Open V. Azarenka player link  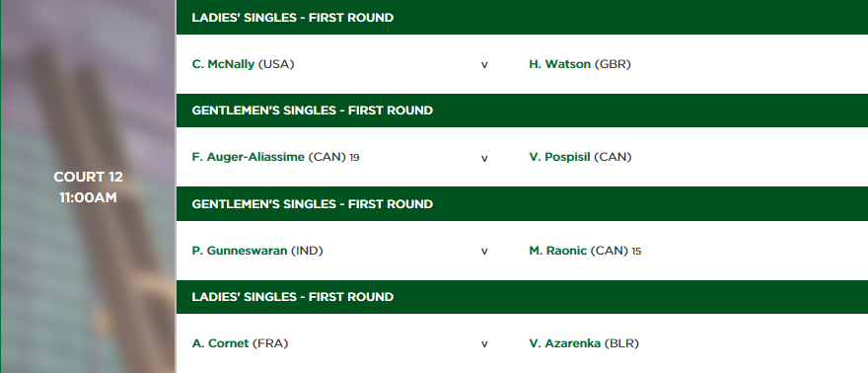tap(564, 343)
